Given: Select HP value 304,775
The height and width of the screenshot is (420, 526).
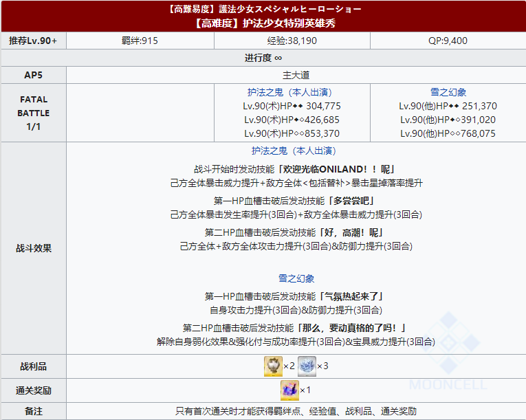Looking at the screenshot, I should coord(323,106).
